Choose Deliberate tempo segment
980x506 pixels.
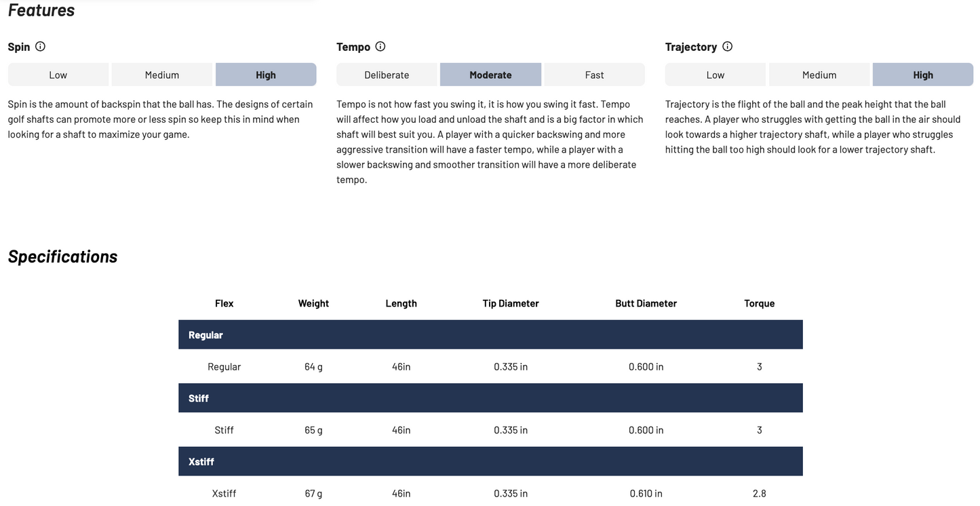click(x=387, y=75)
